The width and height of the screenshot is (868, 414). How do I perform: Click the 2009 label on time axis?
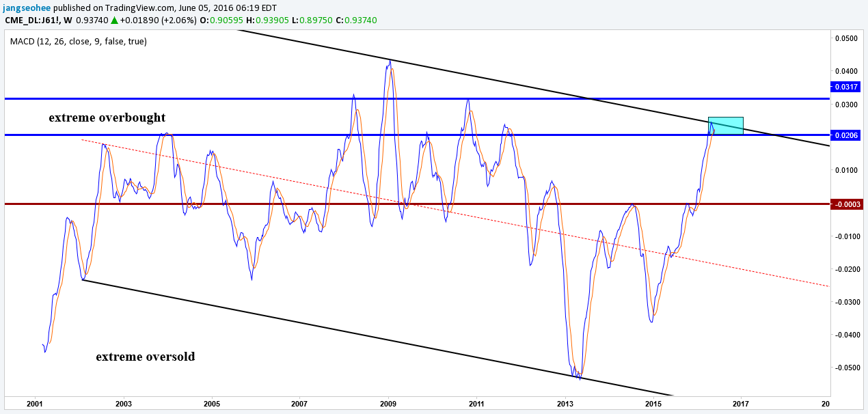[x=389, y=404]
